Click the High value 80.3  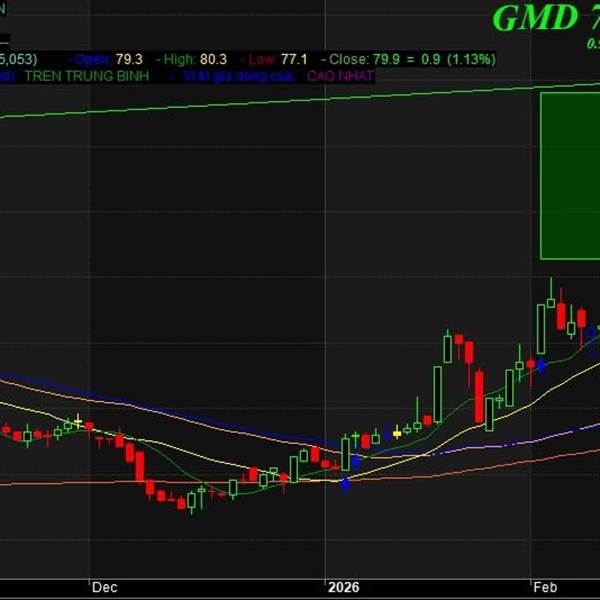tap(213, 59)
